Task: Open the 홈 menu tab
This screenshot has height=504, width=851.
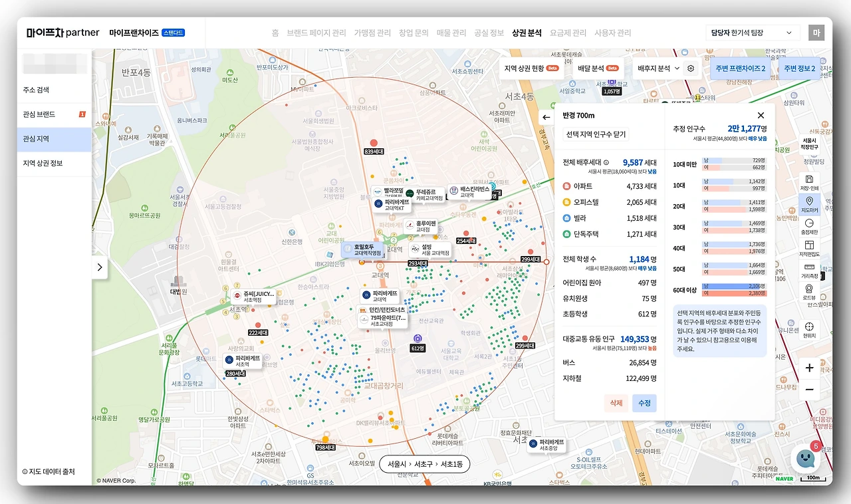Action: (275, 33)
